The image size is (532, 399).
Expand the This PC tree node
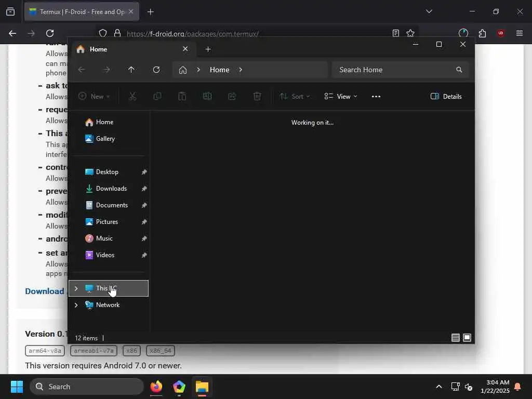(76, 288)
